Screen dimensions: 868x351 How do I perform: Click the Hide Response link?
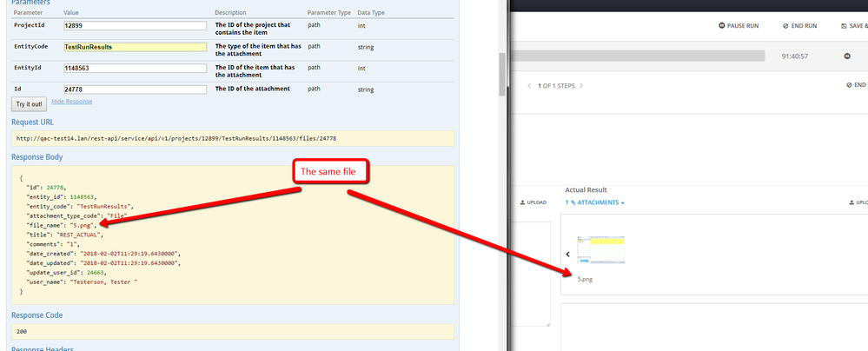(72, 102)
